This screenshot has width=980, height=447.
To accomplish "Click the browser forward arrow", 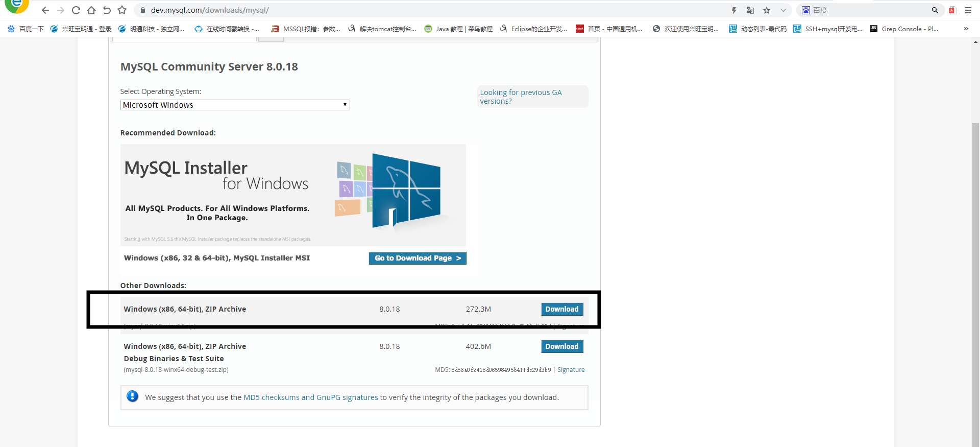I will [x=61, y=10].
